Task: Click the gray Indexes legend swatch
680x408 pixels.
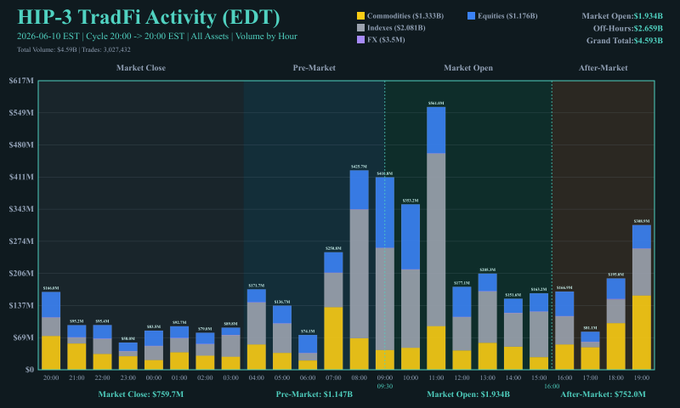Action: [360, 28]
